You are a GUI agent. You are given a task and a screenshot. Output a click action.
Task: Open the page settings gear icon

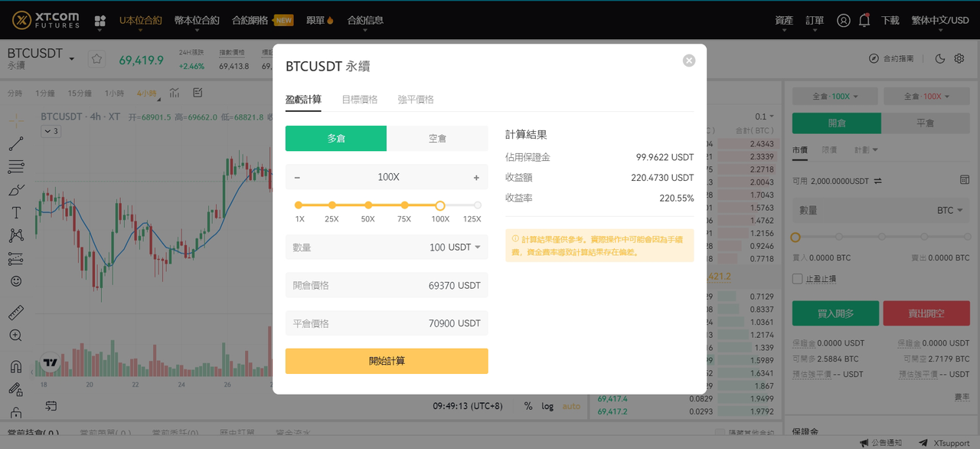[x=959, y=58]
